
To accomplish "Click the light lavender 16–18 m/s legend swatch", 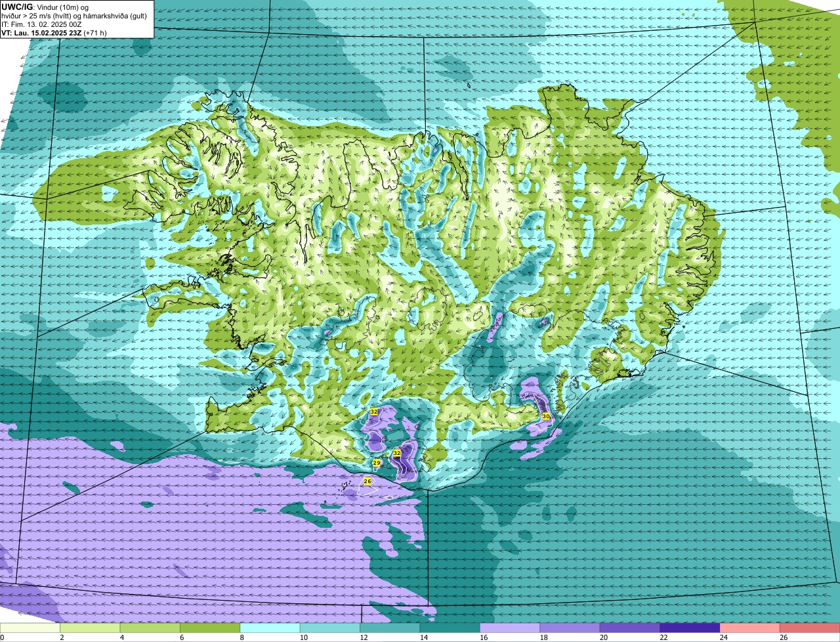I will 510,628.
